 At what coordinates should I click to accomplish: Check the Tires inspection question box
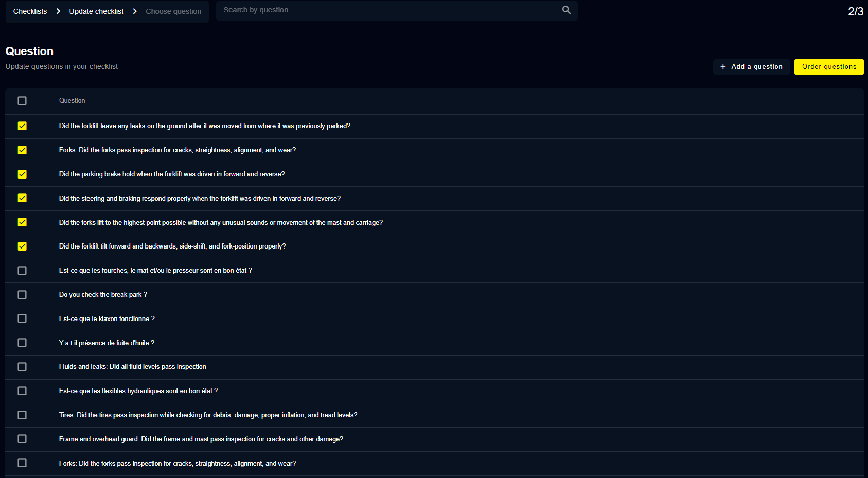point(22,415)
